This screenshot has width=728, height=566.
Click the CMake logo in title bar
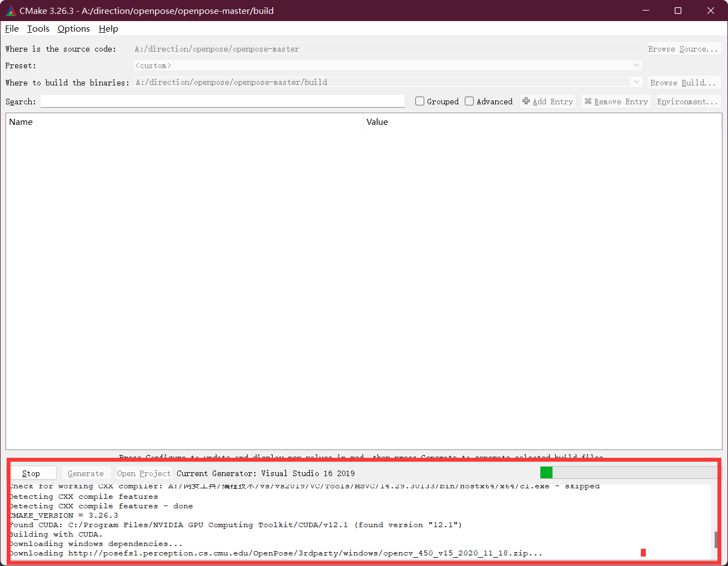(11, 11)
